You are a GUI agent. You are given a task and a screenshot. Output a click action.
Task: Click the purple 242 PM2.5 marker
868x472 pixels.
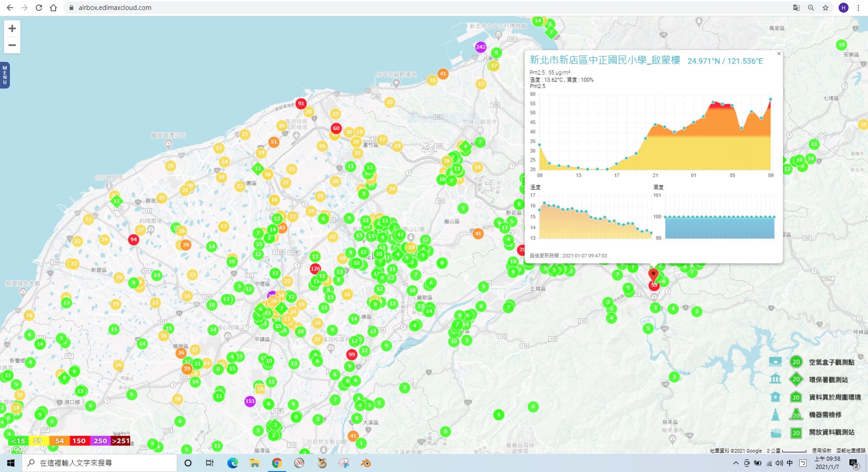[x=481, y=47]
